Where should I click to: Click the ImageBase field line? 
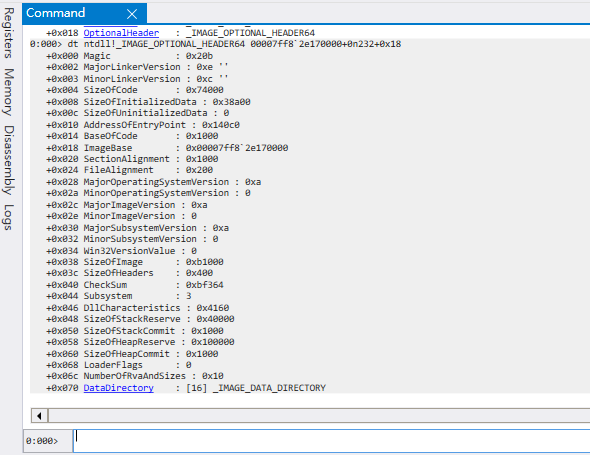point(167,148)
